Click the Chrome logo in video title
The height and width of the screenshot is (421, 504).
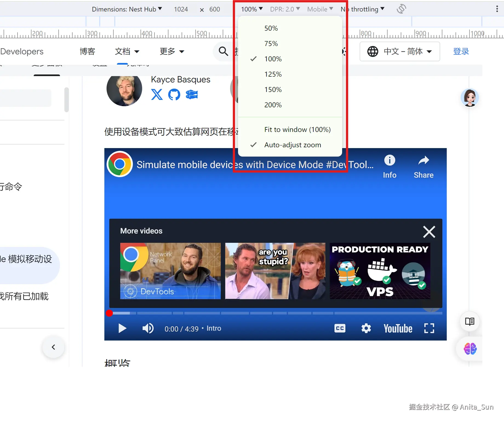[x=120, y=164]
